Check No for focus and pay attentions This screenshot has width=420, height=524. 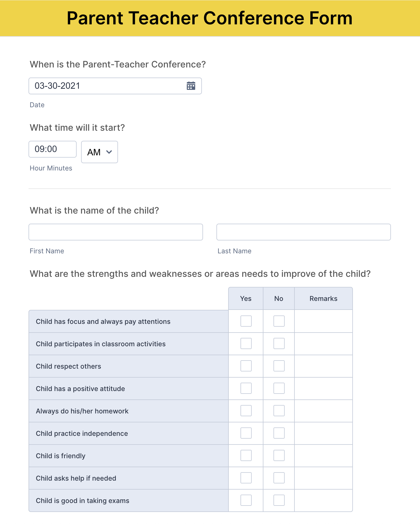coord(279,321)
